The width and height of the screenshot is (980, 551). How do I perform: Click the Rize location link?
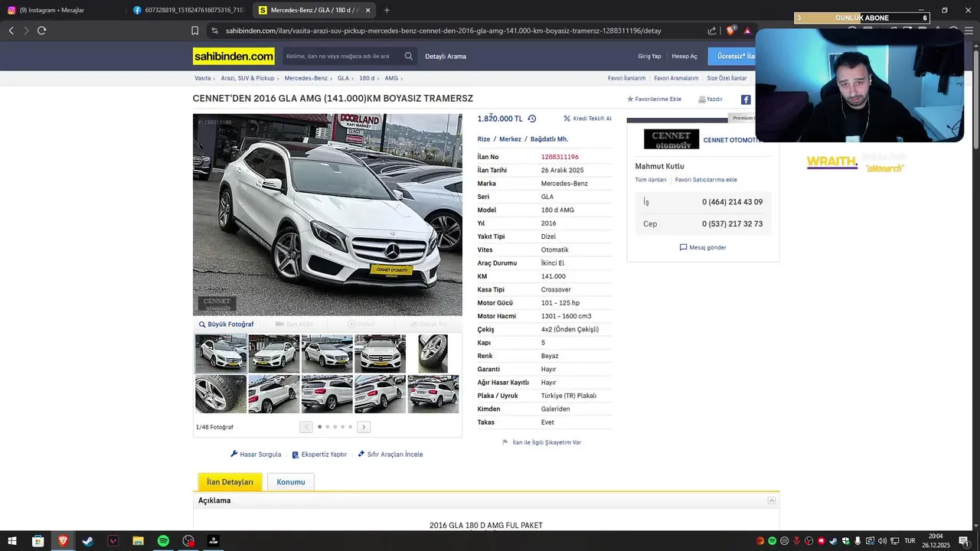[x=484, y=139]
